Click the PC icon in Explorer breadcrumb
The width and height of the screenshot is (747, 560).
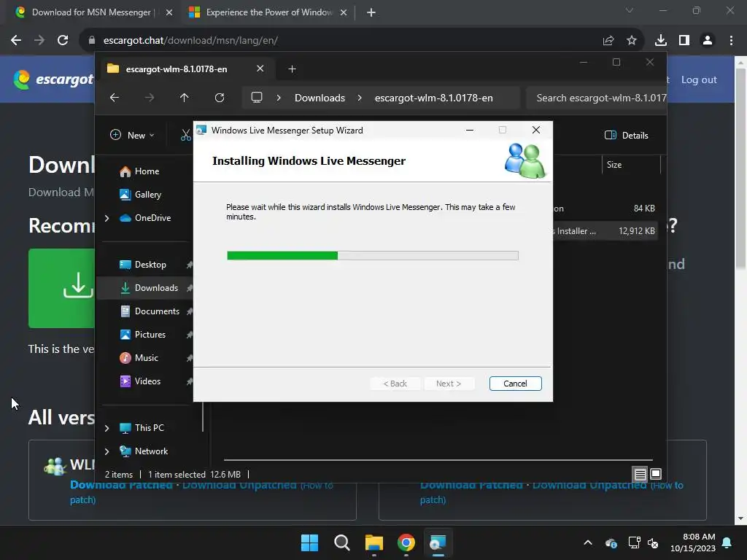coord(257,98)
